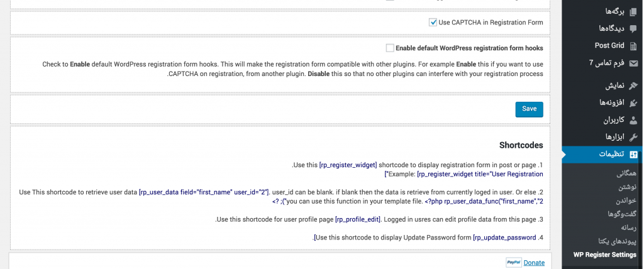
Task: Click the [rp_profile_edit] shortcode text
Action: tap(358, 220)
